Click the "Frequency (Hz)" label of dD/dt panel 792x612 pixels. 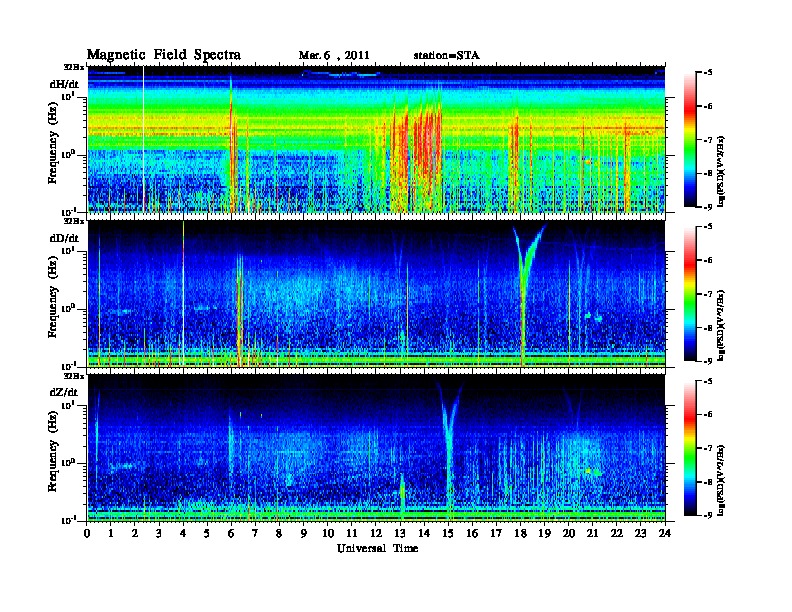click(x=53, y=297)
